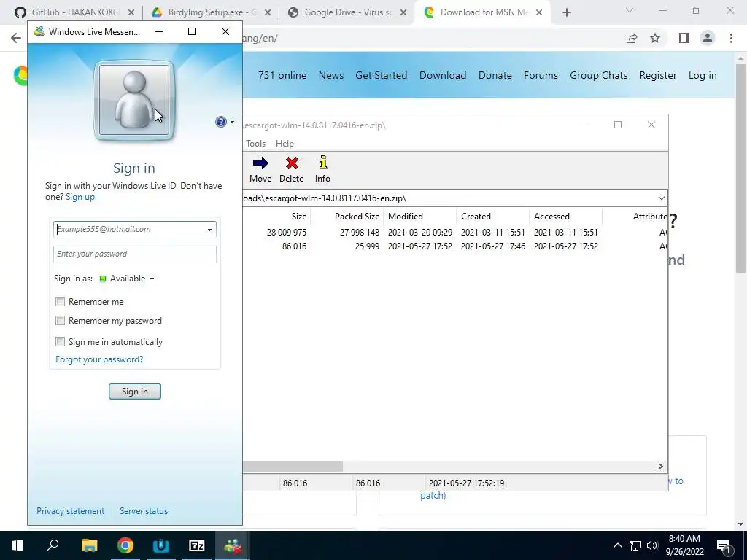Click the 731 online text
The image size is (747, 560).
coord(282,75)
